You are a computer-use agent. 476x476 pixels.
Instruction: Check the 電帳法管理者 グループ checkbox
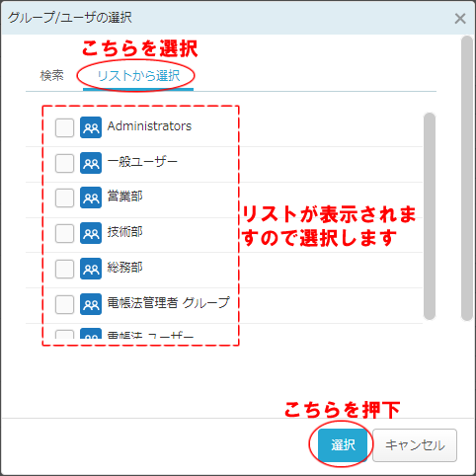click(x=64, y=304)
